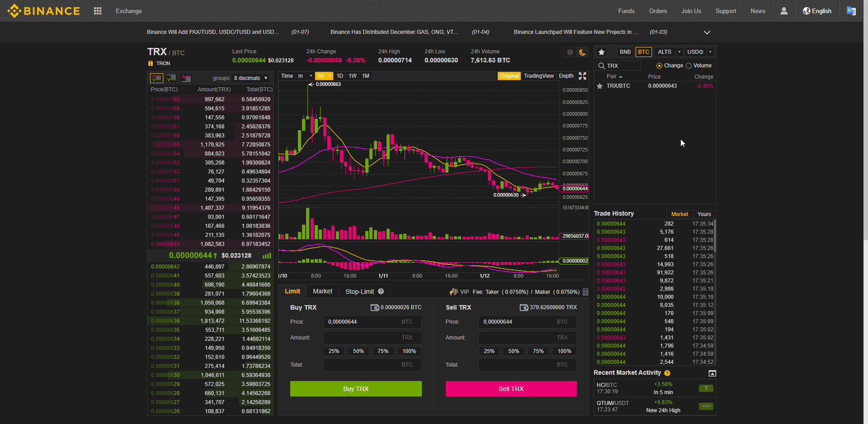The height and width of the screenshot is (424, 868).
Task: Set chart interval to 1M
Action: pos(366,76)
